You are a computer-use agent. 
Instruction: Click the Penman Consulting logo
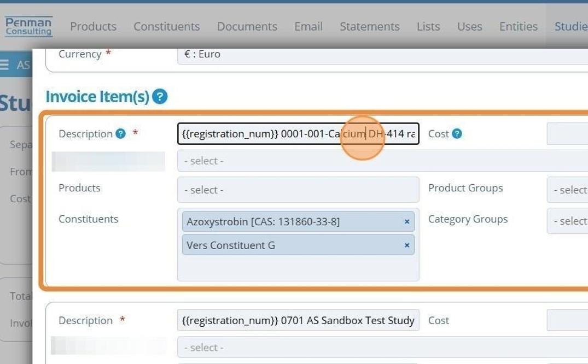[x=28, y=26]
